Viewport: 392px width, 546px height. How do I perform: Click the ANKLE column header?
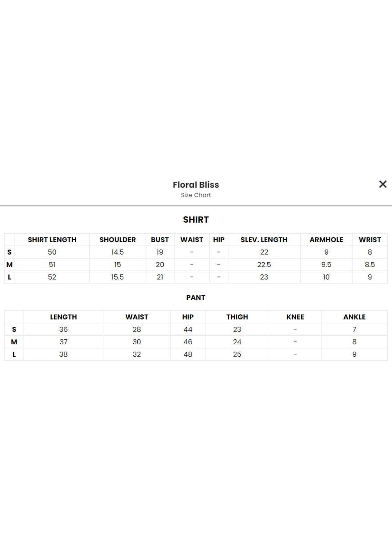pos(354,317)
